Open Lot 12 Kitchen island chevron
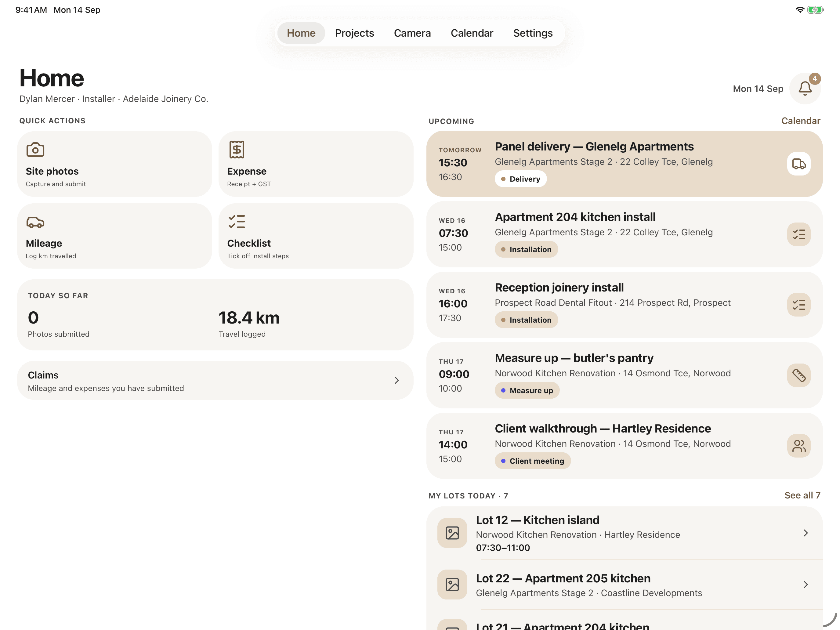This screenshot has height=630, width=840. pyautogui.click(x=806, y=533)
